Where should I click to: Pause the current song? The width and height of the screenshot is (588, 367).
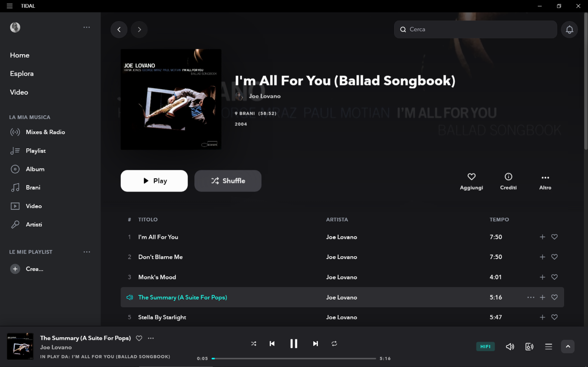294,344
